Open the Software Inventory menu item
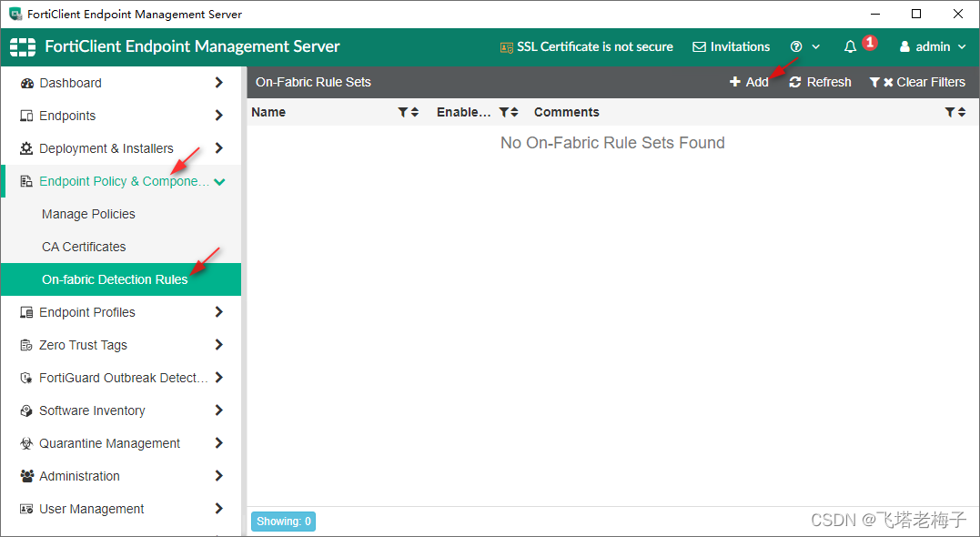The width and height of the screenshot is (980, 537). pos(121,410)
